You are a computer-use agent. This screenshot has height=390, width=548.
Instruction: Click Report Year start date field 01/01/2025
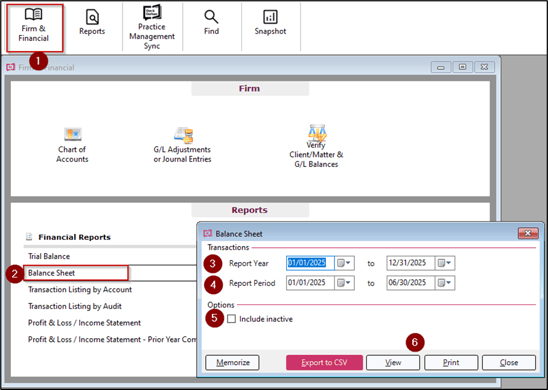(310, 263)
